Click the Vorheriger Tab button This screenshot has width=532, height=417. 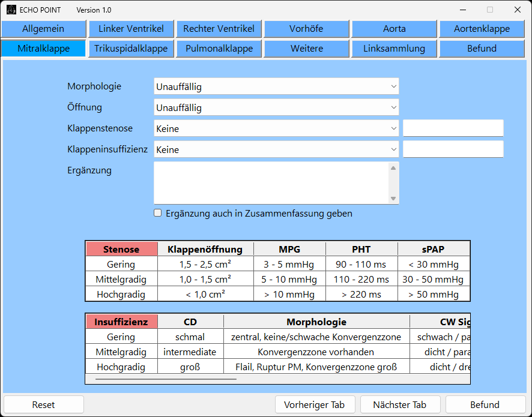[x=315, y=404]
